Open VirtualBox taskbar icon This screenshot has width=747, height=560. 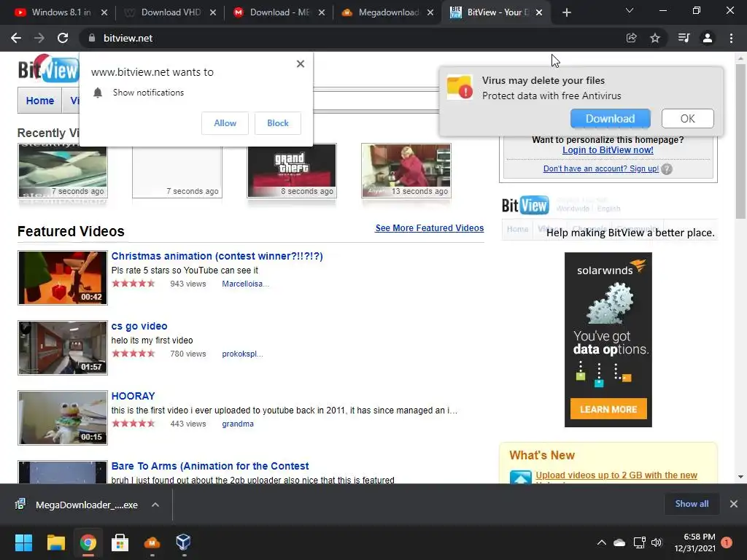tap(183, 542)
